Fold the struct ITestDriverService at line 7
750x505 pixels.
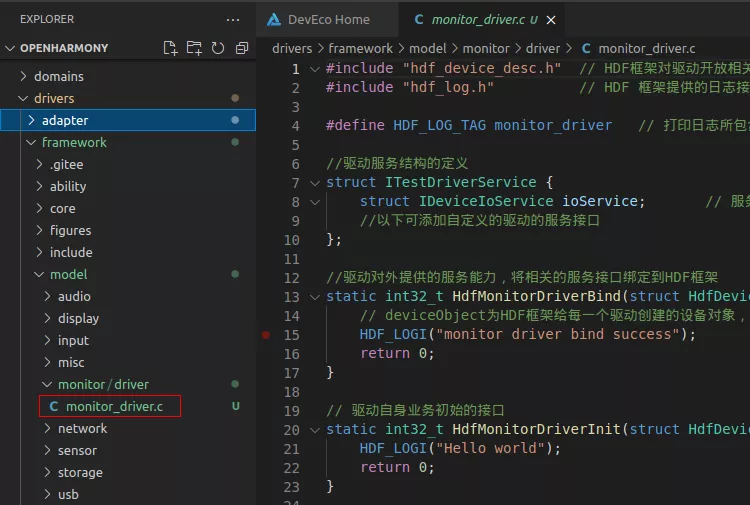[x=314, y=183]
